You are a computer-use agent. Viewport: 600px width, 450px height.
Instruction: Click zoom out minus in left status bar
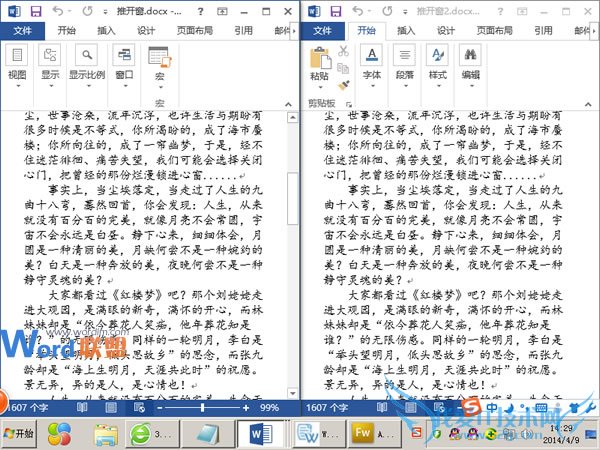coord(160,408)
